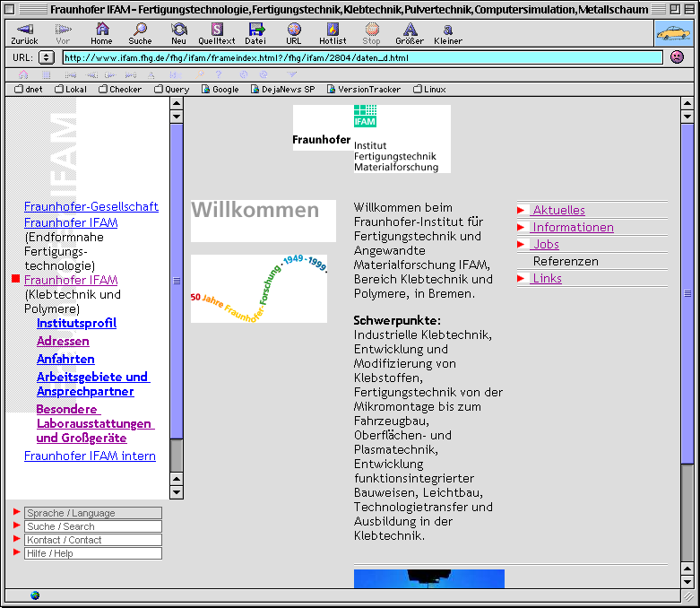Open Suche search from the toolbar
Viewport: 700px width, 608px height.
click(x=140, y=34)
